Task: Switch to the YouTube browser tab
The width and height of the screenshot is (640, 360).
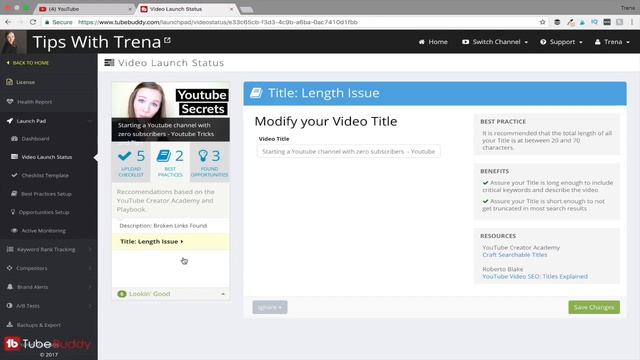Action: (85, 9)
